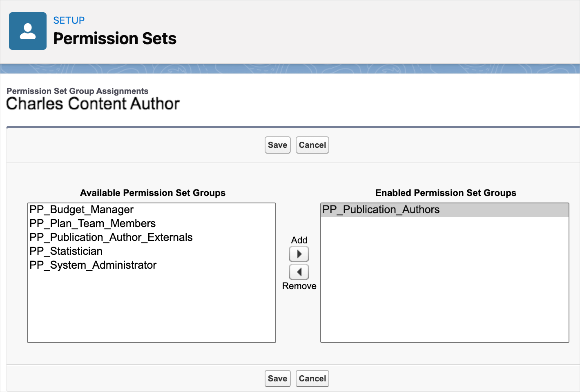Click the Charles Content Author heading
This screenshot has width=580, height=392.
(93, 104)
